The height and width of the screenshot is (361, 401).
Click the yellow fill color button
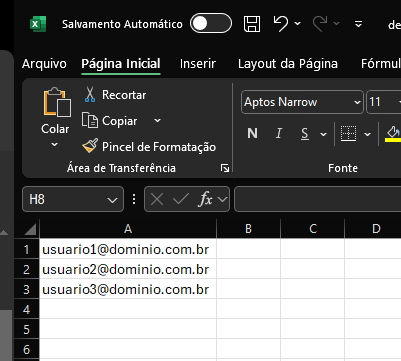(393, 134)
